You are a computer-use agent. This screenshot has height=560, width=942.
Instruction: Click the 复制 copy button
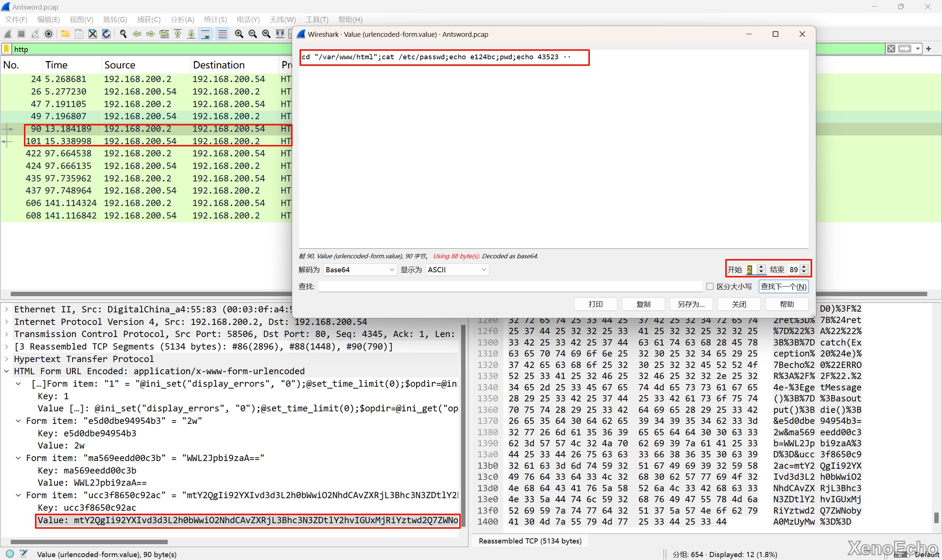click(x=643, y=304)
